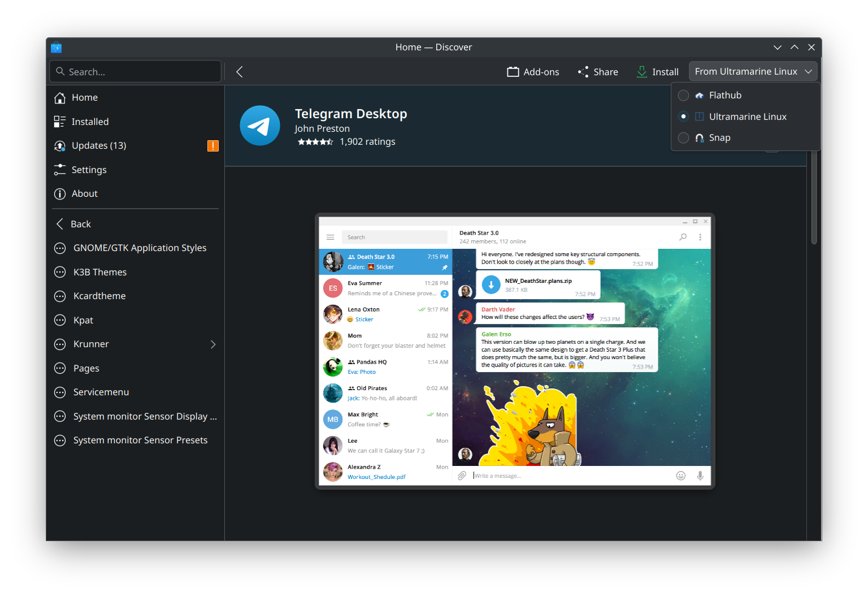The height and width of the screenshot is (596, 868).
Task: Select the Snap radio button
Action: (x=683, y=138)
